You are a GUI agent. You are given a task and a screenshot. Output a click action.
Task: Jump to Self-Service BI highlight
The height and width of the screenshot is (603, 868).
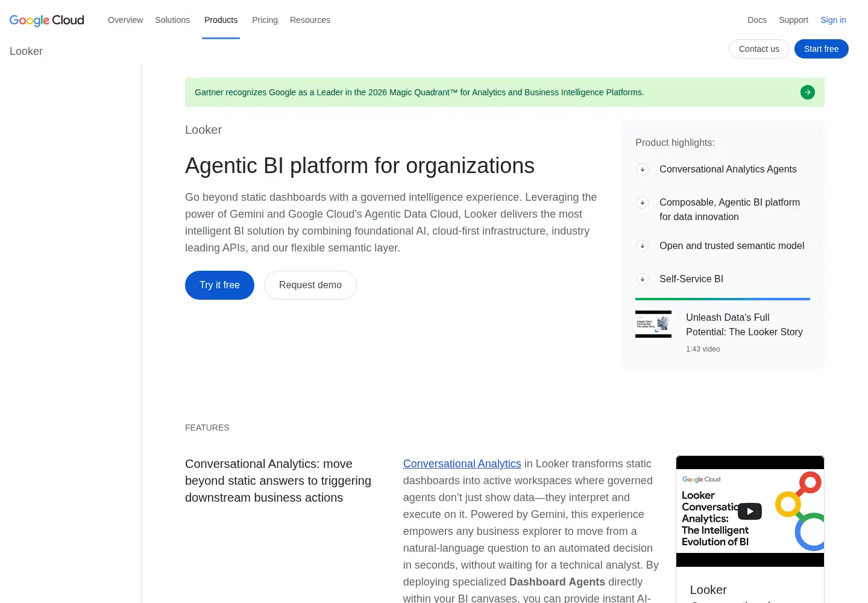pos(691,279)
